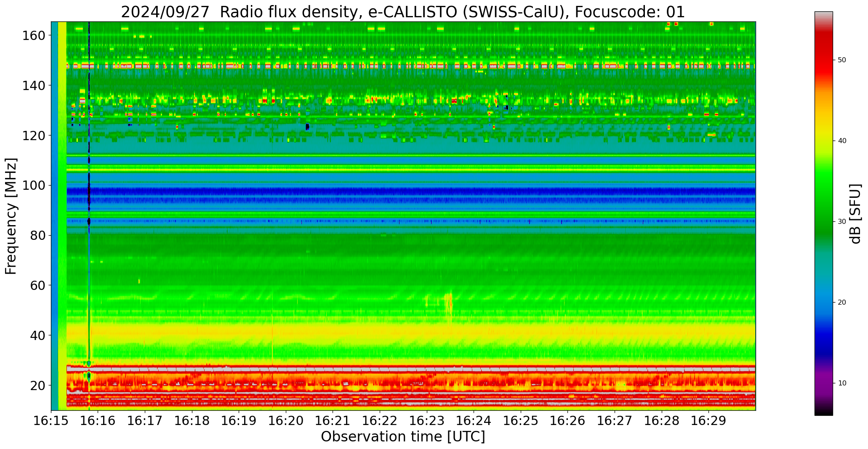Click the 'Frequency [MHz]' axis label
Screen dimensions: 868x449
[11, 216]
